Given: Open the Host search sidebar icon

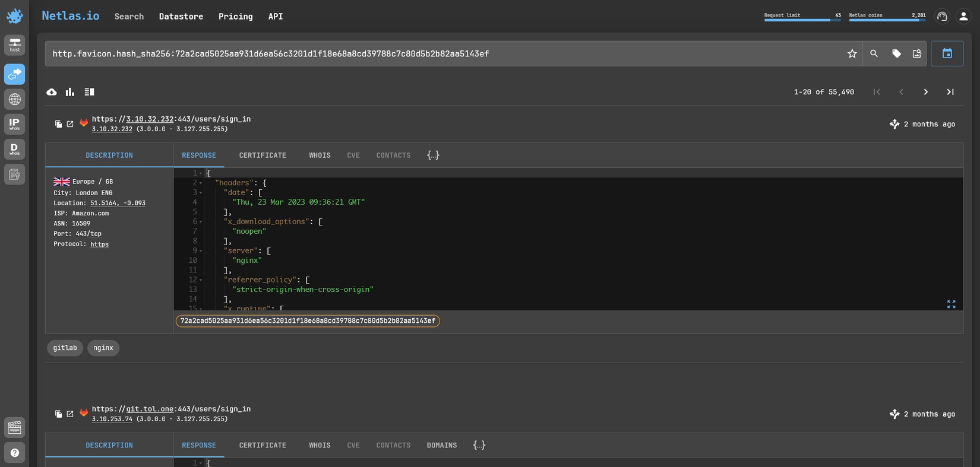Looking at the screenshot, I should (x=14, y=45).
